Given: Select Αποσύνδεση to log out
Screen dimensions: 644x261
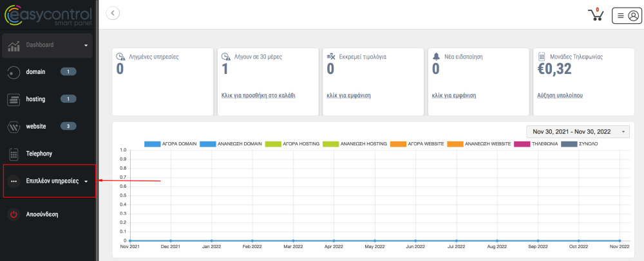Looking at the screenshot, I should (42, 214).
